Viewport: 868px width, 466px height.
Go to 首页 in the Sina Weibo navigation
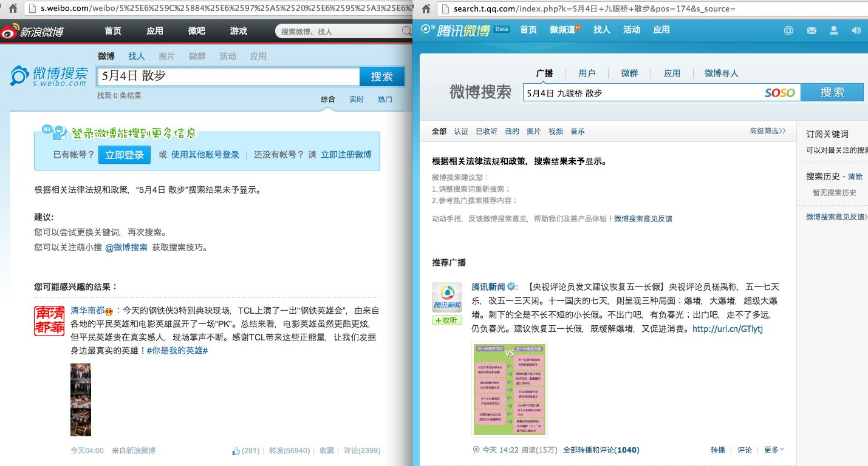pyautogui.click(x=112, y=31)
